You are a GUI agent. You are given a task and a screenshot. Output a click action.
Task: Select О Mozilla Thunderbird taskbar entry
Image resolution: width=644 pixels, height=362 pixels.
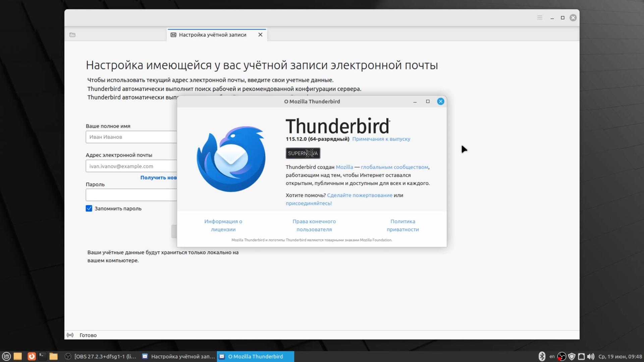(256, 356)
